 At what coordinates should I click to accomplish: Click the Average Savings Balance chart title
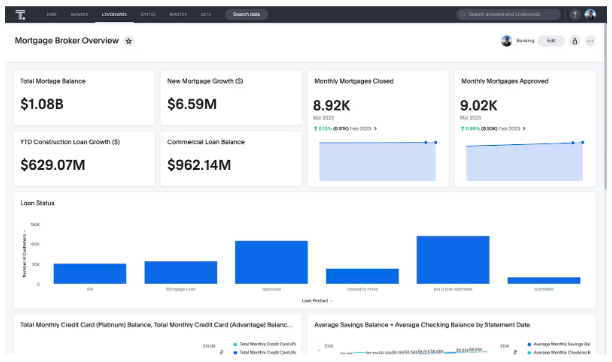coord(422,325)
